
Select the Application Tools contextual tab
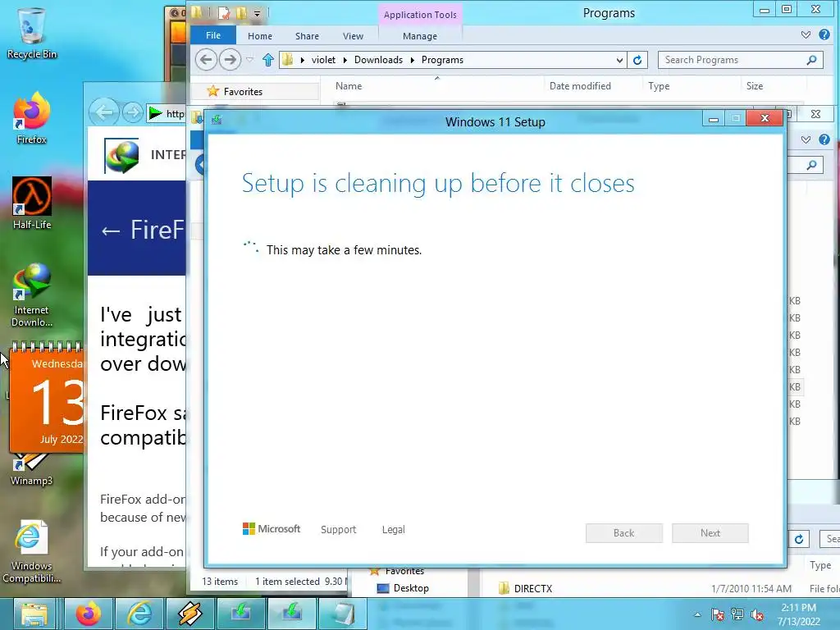[x=420, y=15]
